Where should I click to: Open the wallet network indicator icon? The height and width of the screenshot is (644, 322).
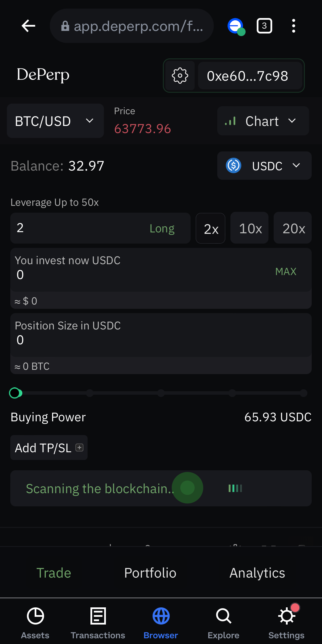pos(236,27)
